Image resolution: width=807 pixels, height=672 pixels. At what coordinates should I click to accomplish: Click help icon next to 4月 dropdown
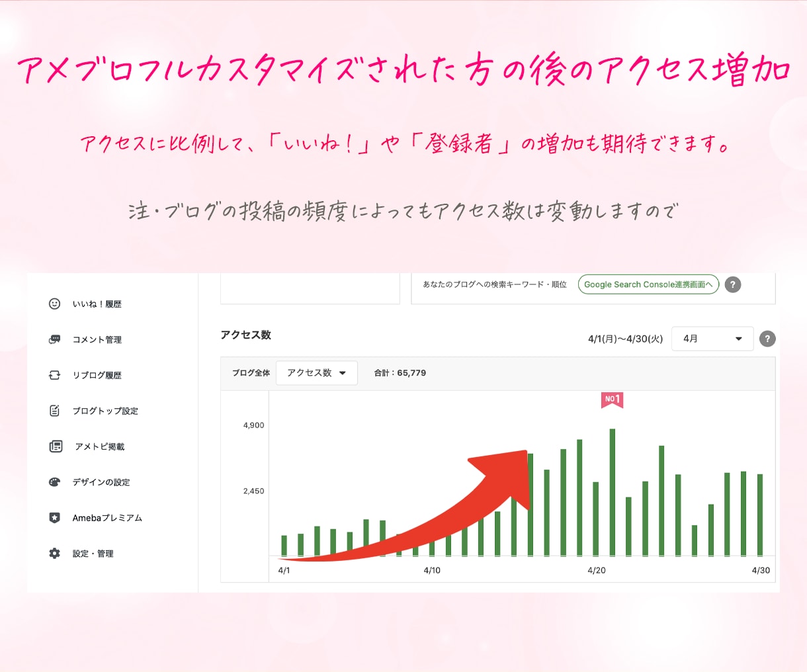[x=767, y=339]
